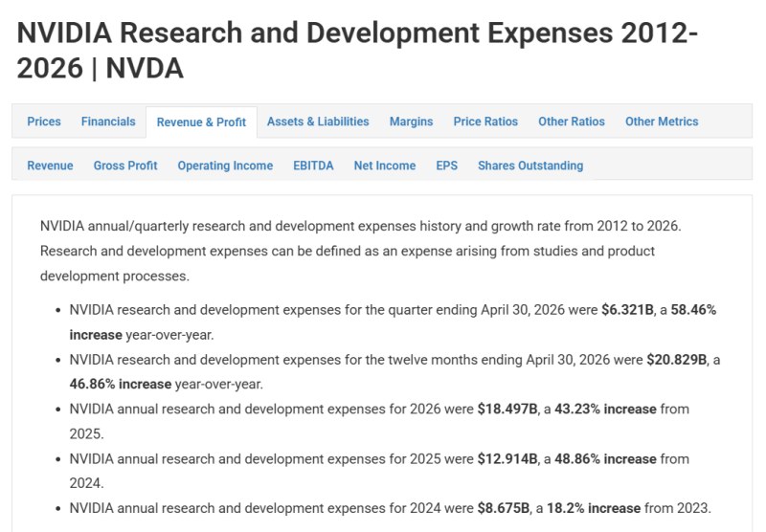Open the Other Metrics tab
Screen dimensions: 766x532
click(x=662, y=122)
